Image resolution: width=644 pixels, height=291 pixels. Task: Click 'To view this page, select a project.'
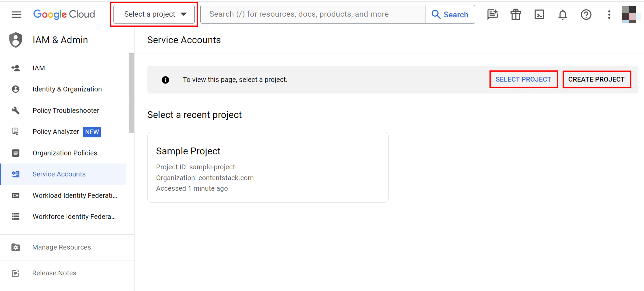tap(235, 80)
